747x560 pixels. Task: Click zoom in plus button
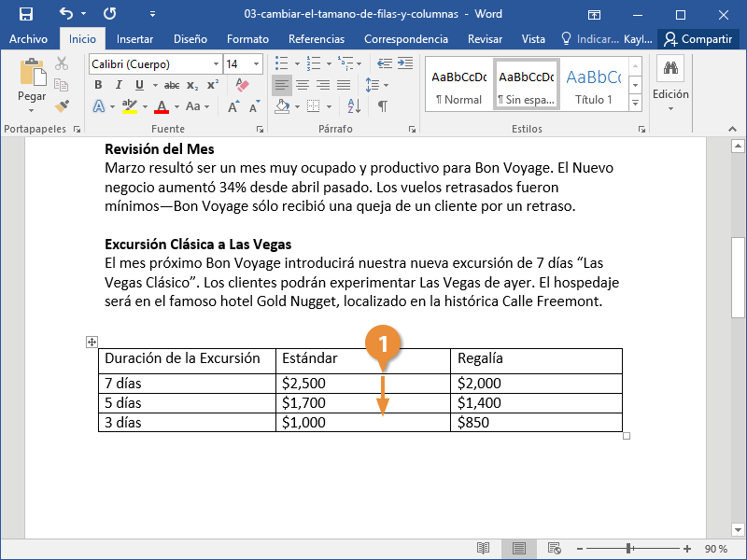coord(687,549)
